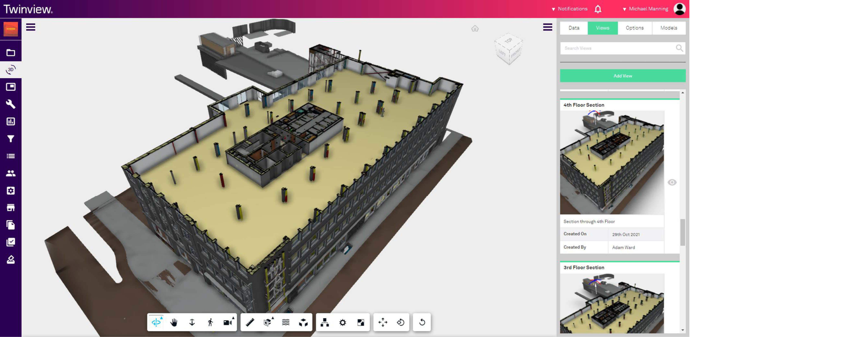Viewport: 868px width, 337px height.
Task: Click the notification bell icon
Action: point(598,9)
